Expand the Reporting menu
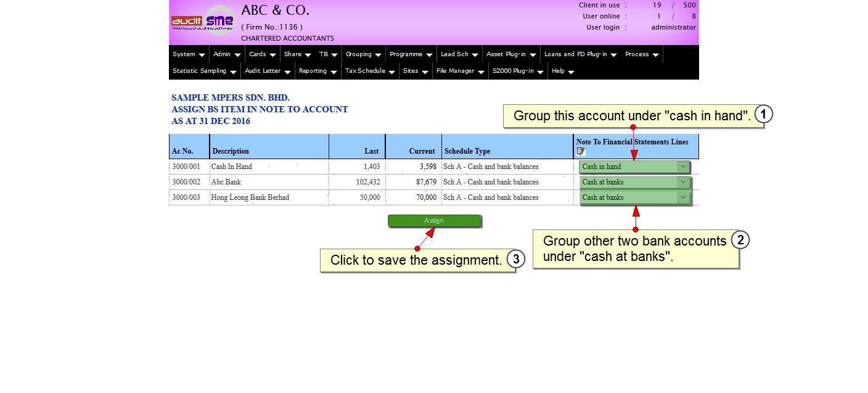Screen dimensions: 868x393 click(317, 71)
